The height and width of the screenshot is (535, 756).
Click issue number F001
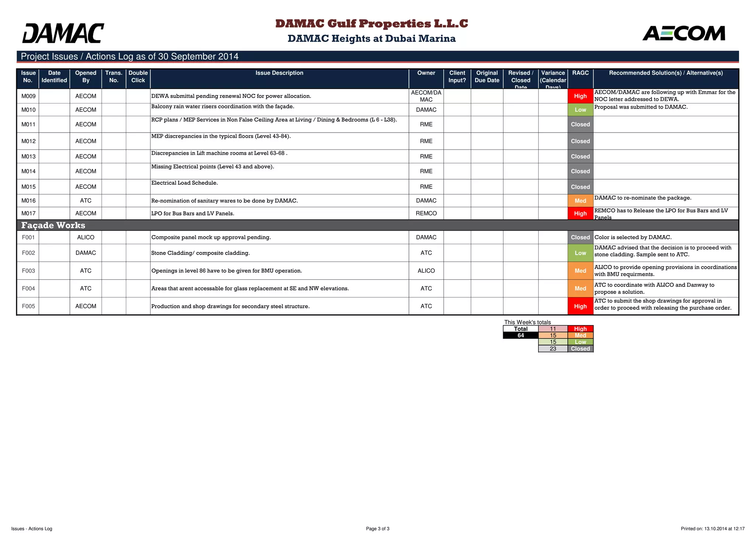click(28, 237)
